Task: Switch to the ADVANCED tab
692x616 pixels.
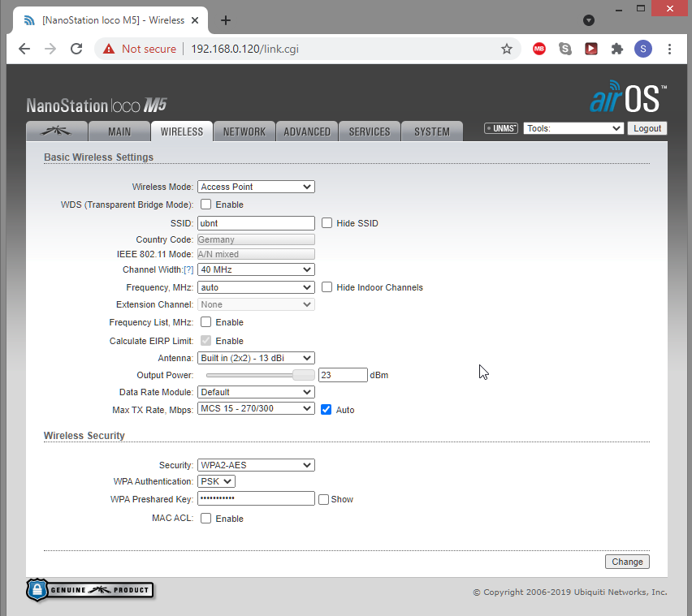Action: 307,131
